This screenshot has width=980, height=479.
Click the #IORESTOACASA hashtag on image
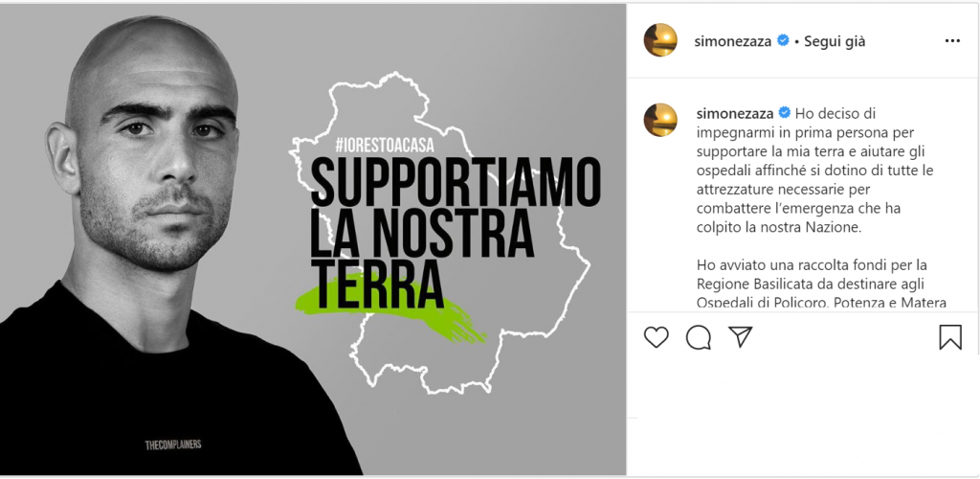coord(385,145)
